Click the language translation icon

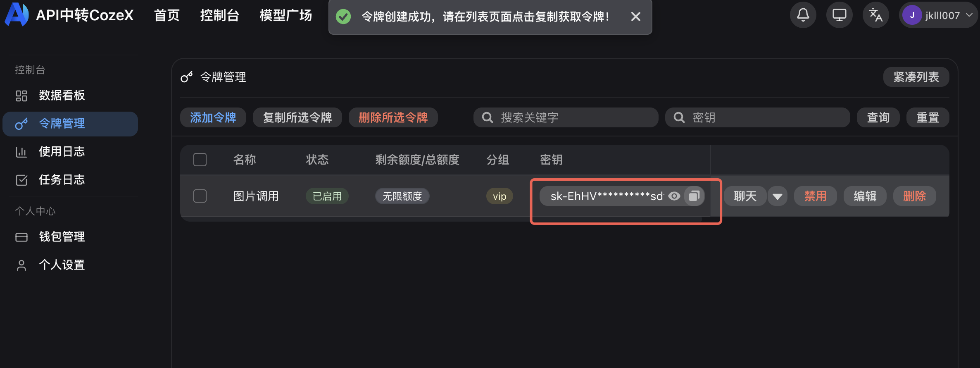coord(875,15)
